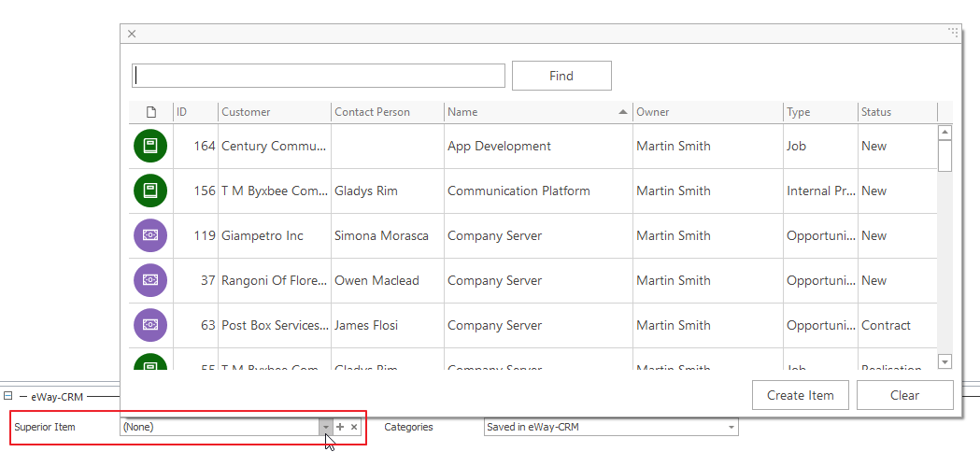Click the Owen Maclead contact cell
980x452 pixels.
pyautogui.click(x=388, y=280)
